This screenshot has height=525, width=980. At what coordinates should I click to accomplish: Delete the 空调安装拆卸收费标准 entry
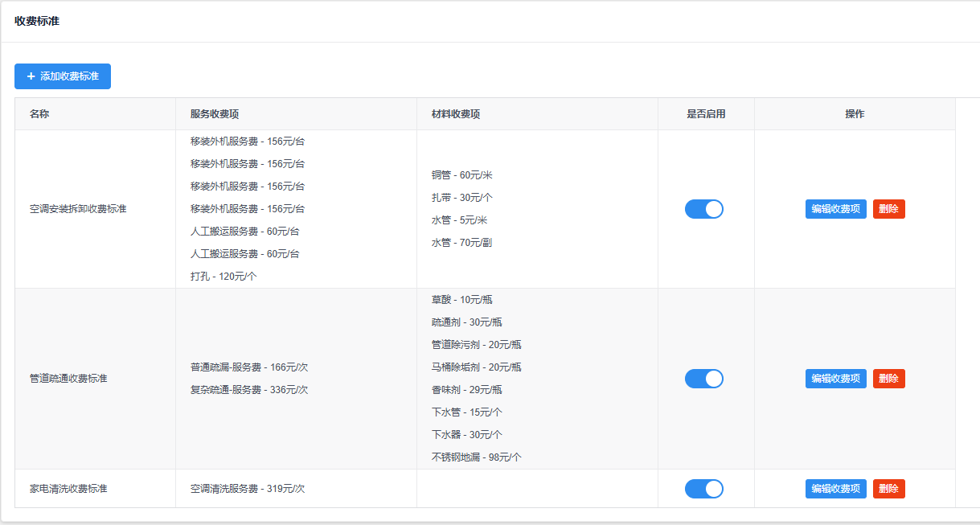(x=888, y=209)
